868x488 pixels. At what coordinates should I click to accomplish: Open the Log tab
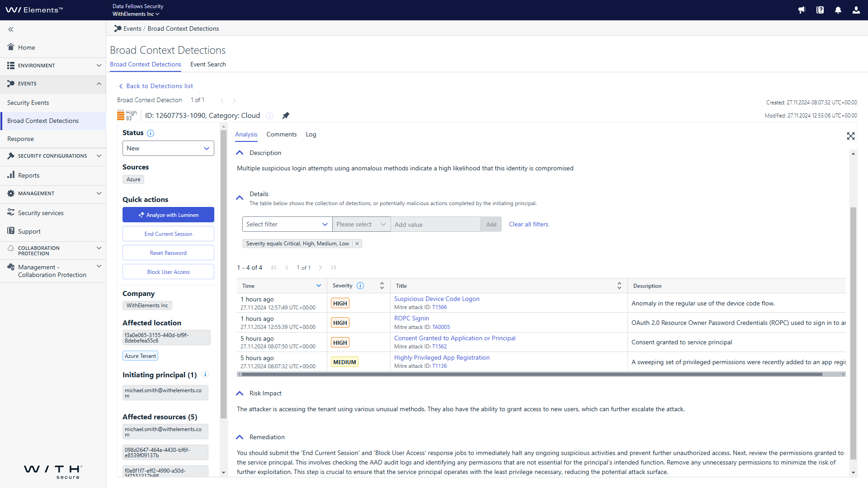click(311, 134)
